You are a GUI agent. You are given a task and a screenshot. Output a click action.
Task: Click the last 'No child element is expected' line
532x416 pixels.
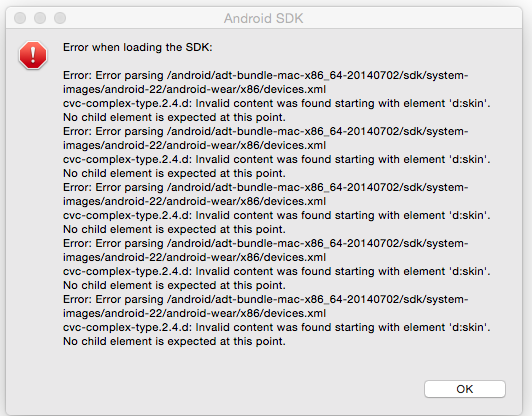tap(174, 341)
